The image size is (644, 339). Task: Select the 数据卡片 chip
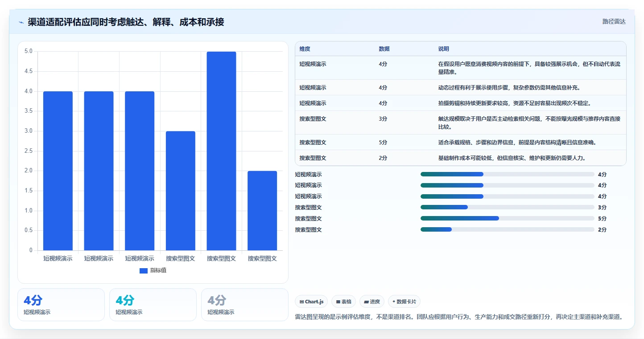[404, 302]
